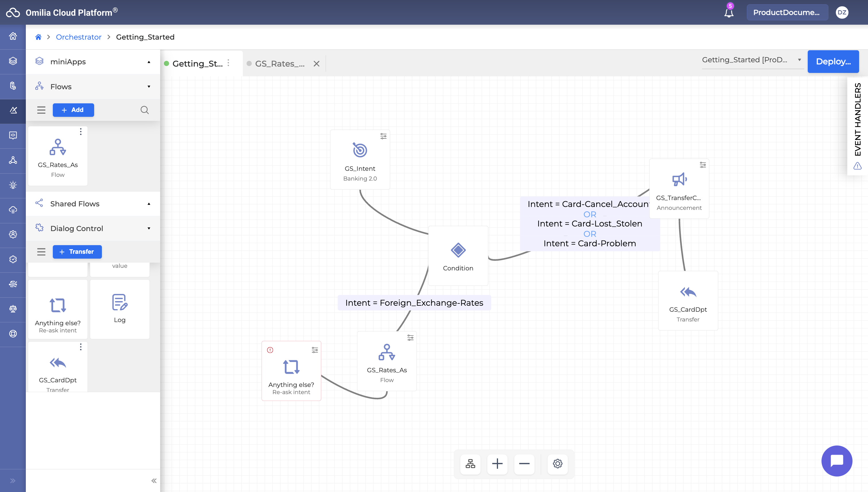Click the canvas zoom out minus icon

pyautogui.click(x=524, y=464)
